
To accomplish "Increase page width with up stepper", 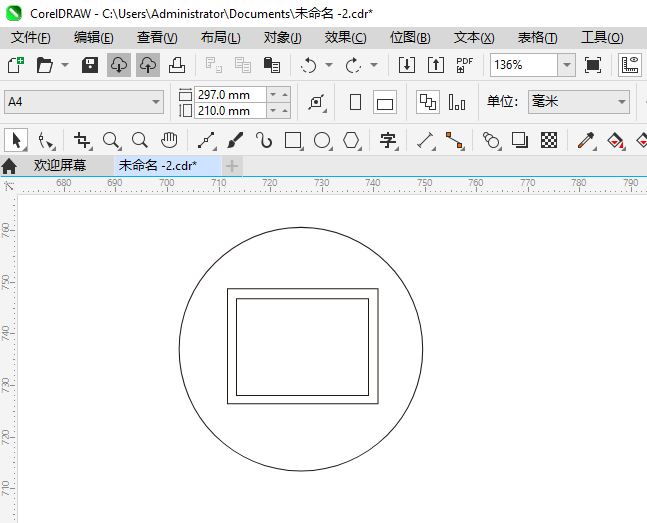I will pos(285,95).
